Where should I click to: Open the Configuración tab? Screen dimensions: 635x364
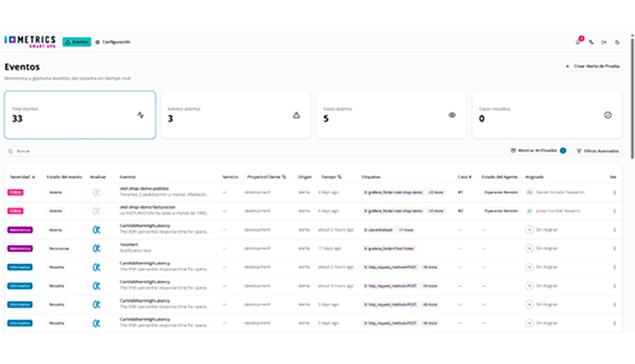(113, 42)
